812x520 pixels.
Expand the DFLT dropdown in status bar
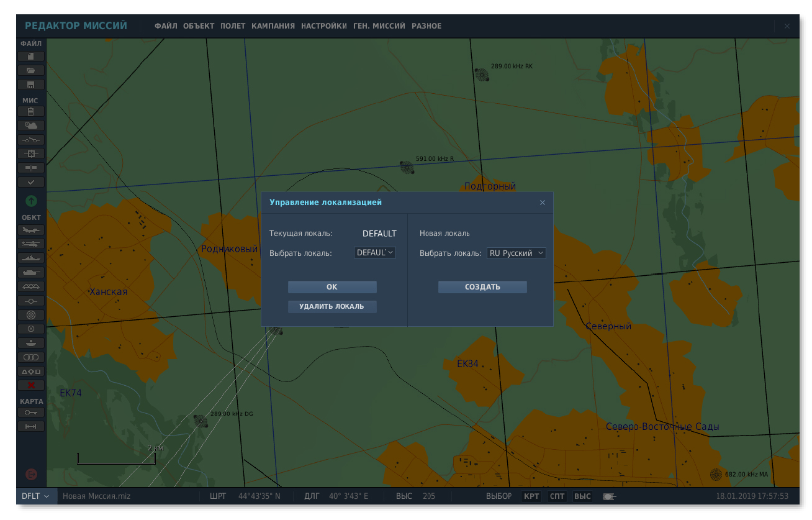(35, 496)
